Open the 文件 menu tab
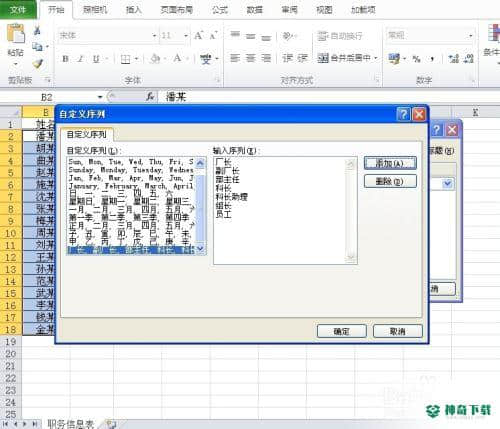The width and height of the screenshot is (500, 429). (18, 9)
